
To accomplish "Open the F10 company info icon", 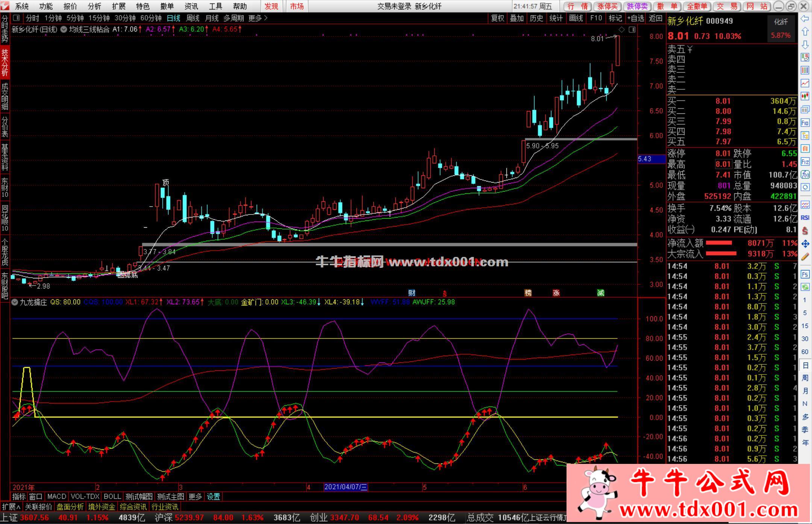I will tap(805, 123).
